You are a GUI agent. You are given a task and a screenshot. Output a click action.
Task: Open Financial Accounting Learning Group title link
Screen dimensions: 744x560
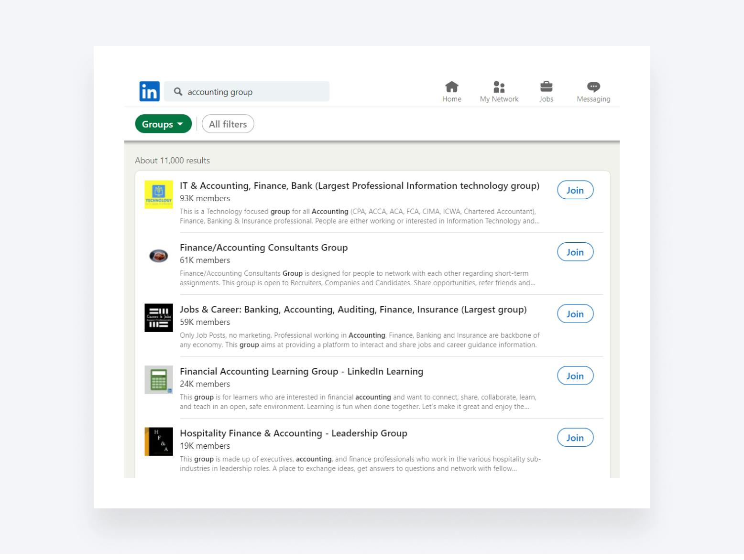[301, 371]
